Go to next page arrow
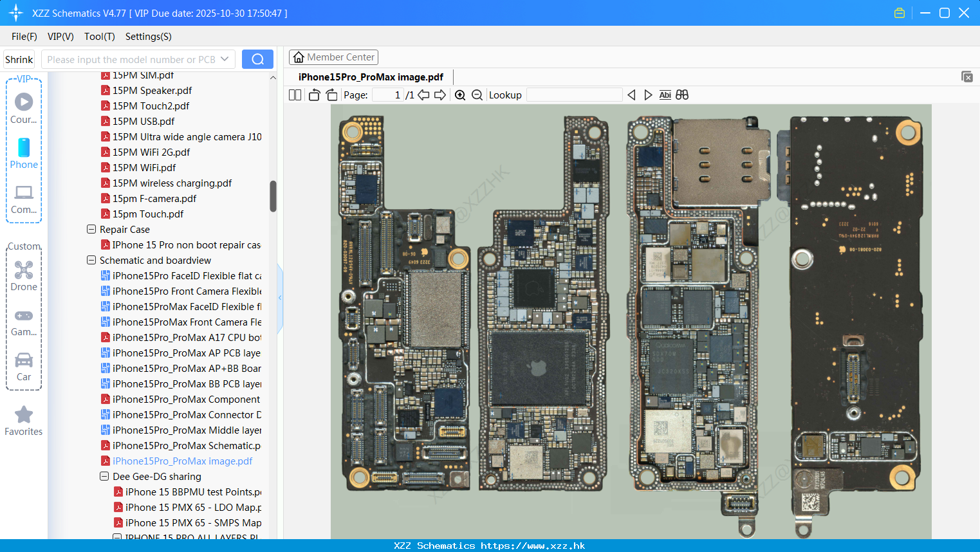Image resolution: width=980 pixels, height=552 pixels. [x=440, y=95]
